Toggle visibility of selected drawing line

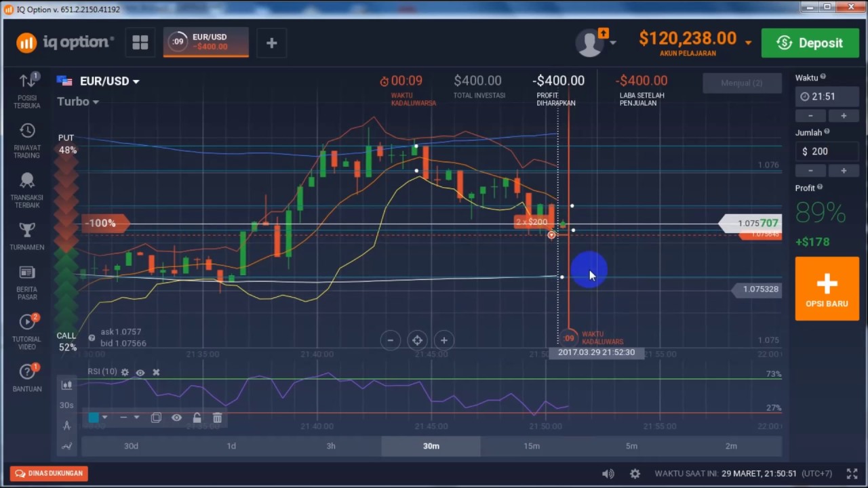176,418
